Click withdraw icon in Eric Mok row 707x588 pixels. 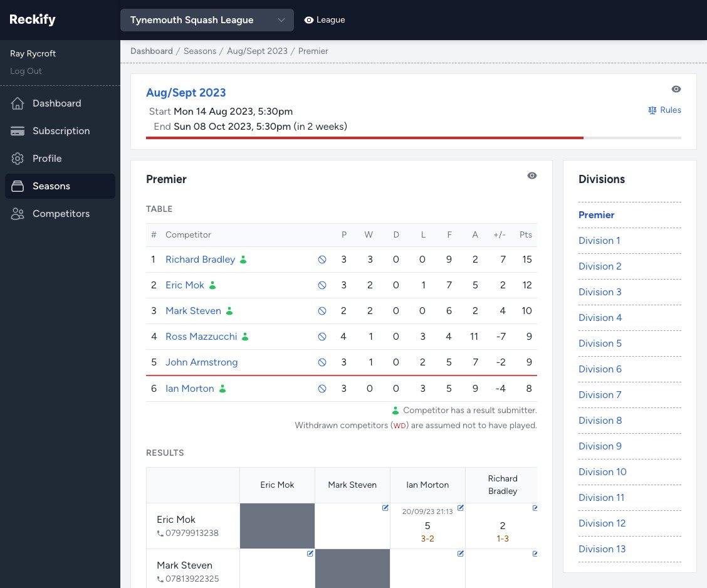pyautogui.click(x=322, y=285)
